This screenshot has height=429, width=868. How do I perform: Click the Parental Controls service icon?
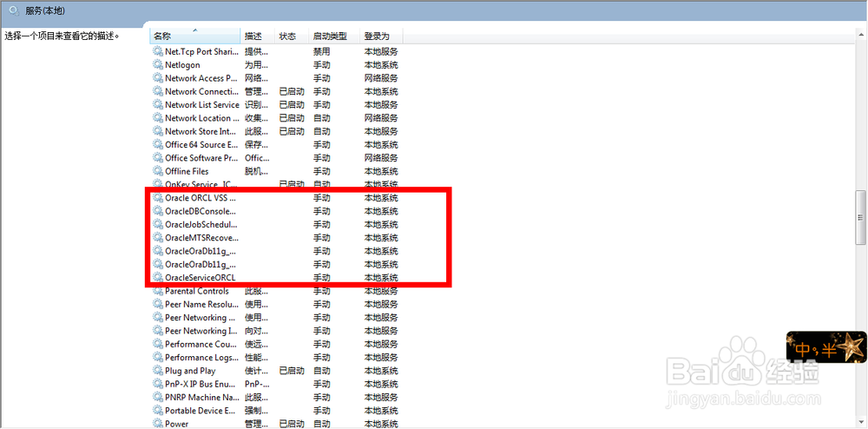(x=158, y=291)
